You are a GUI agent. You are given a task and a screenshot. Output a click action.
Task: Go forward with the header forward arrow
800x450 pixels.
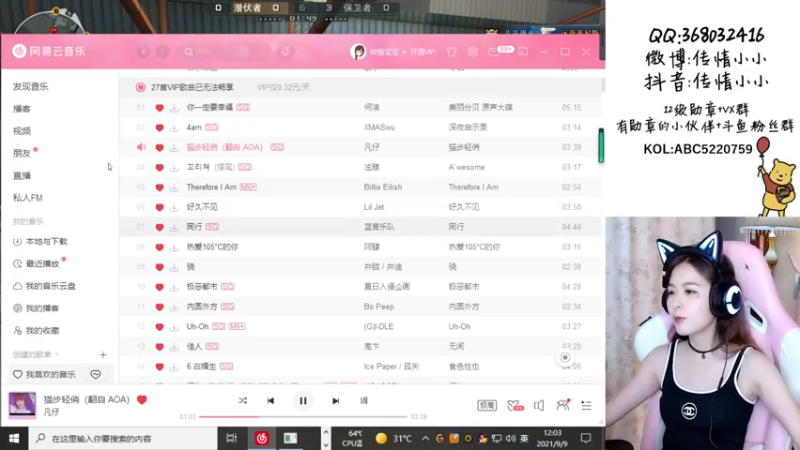click(x=162, y=52)
